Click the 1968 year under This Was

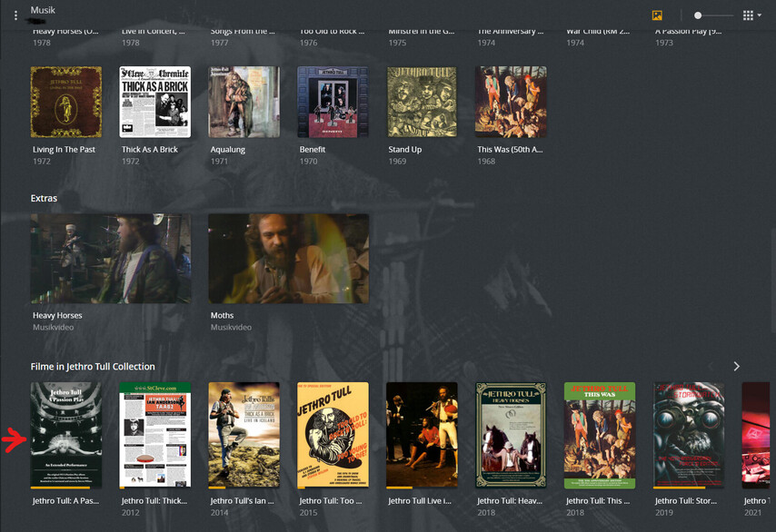(x=486, y=162)
